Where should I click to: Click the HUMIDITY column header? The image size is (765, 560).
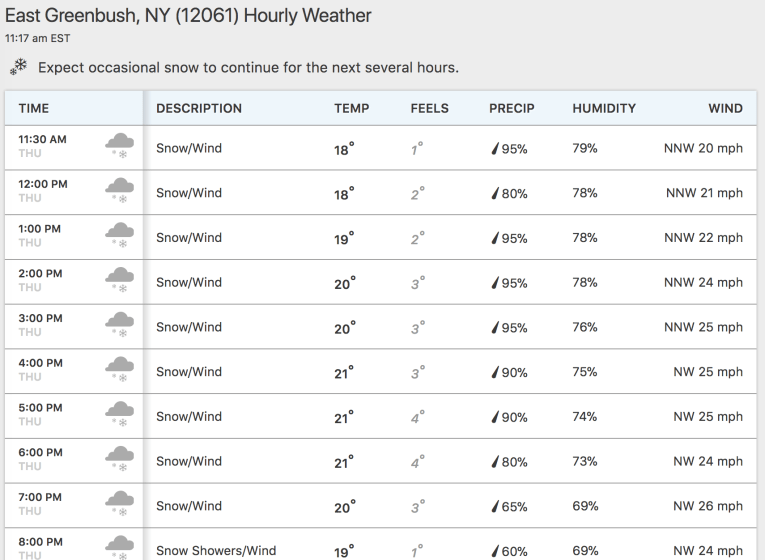[x=604, y=108]
